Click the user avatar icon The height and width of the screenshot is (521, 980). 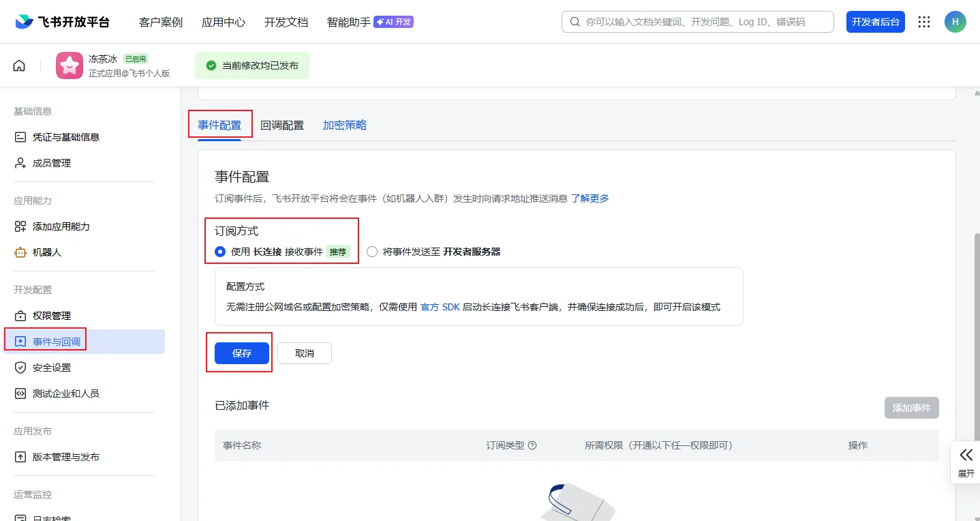coord(955,22)
